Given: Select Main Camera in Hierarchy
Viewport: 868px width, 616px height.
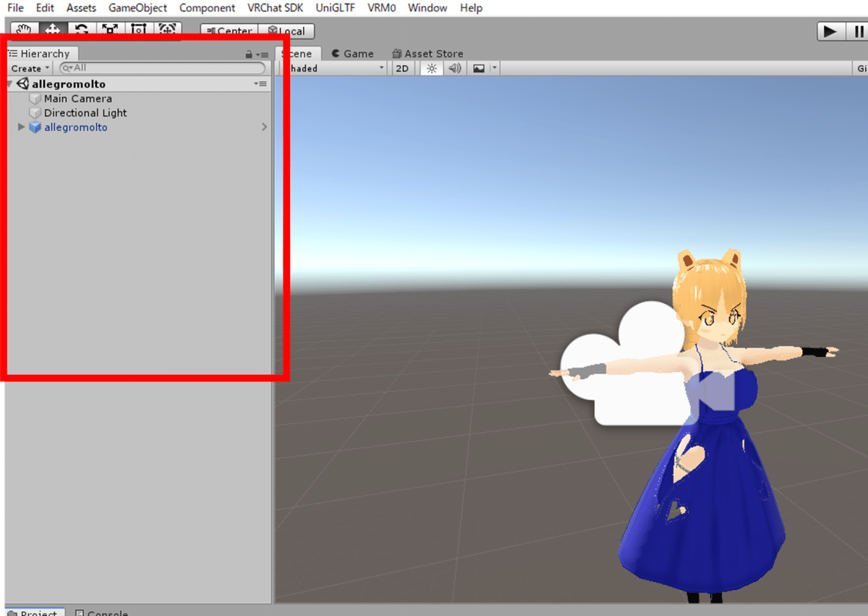Looking at the screenshot, I should click(x=77, y=98).
